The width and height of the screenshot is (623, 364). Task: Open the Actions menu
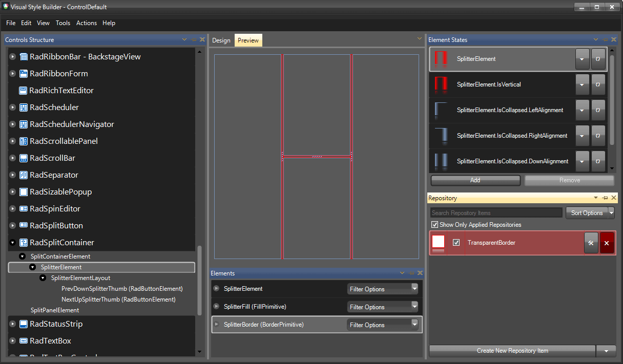[x=87, y=23]
